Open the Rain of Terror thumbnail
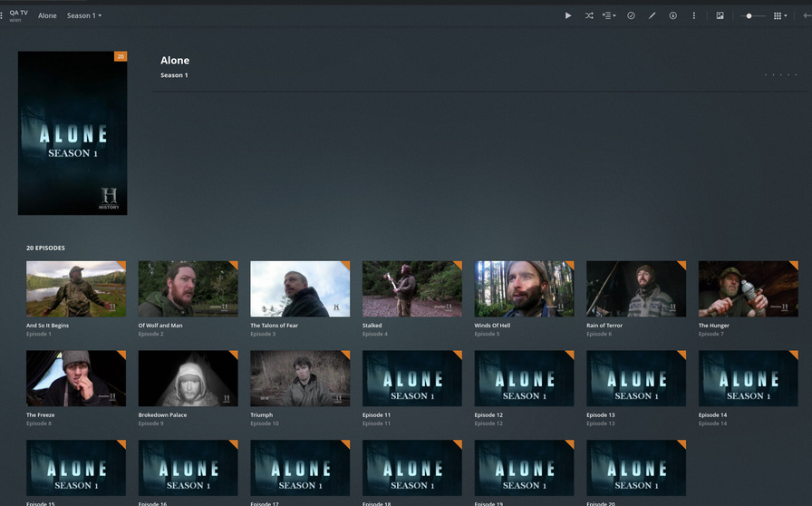 [x=636, y=288]
